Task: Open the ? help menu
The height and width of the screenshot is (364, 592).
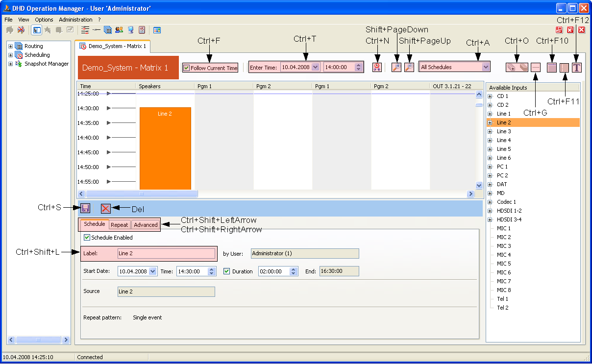Action: click(99, 20)
